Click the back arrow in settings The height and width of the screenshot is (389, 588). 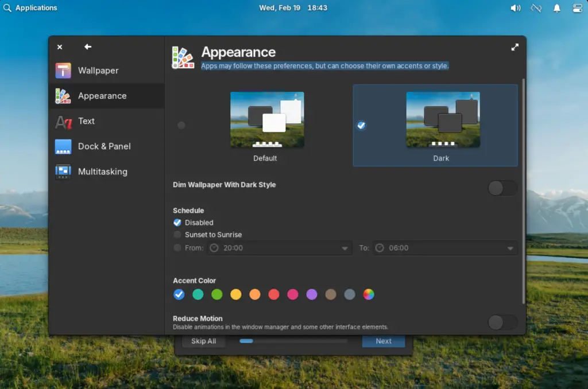(x=86, y=46)
